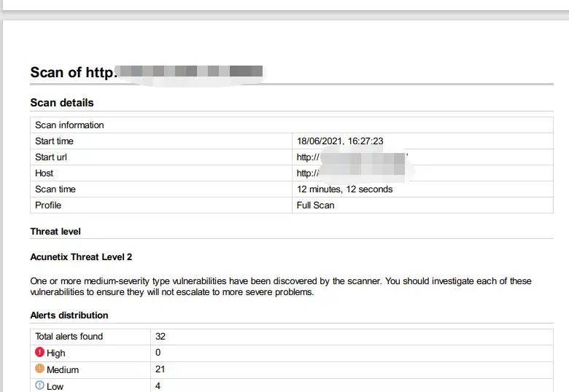Click the 'Host' label cell
569x392 pixels.
[x=161, y=173]
